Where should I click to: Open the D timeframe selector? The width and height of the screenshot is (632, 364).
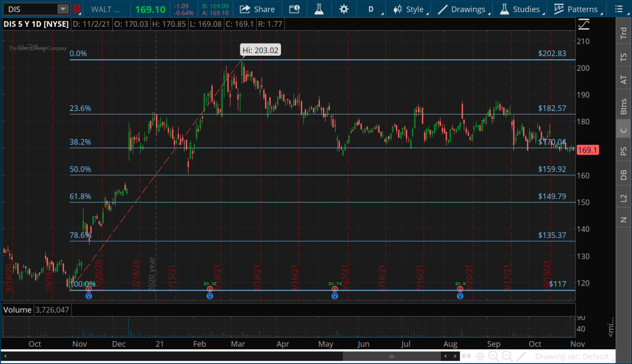pyautogui.click(x=371, y=9)
